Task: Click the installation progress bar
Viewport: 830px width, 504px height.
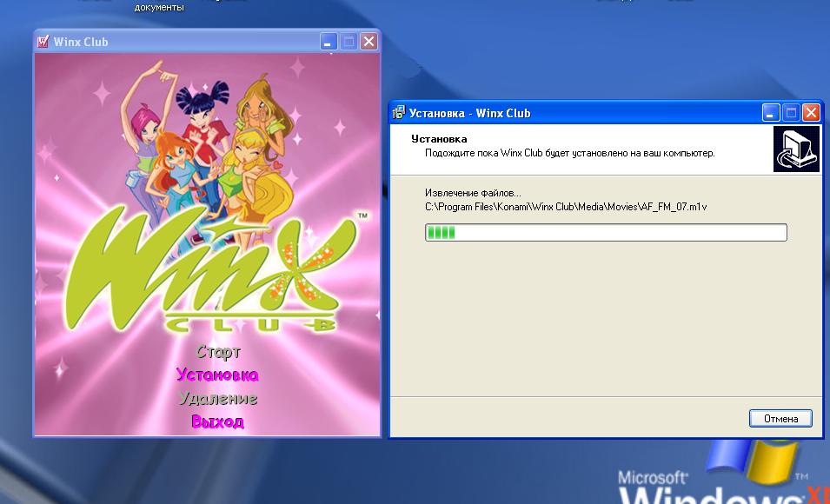Action: (x=606, y=232)
